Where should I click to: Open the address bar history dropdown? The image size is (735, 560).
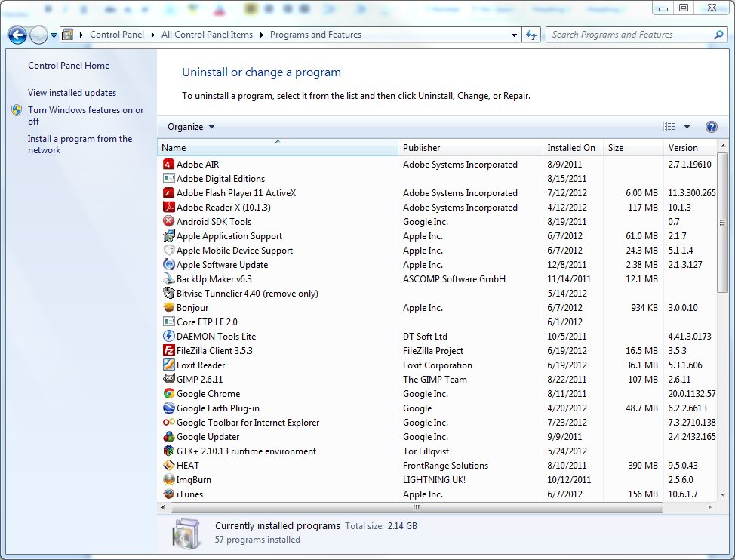(514, 35)
